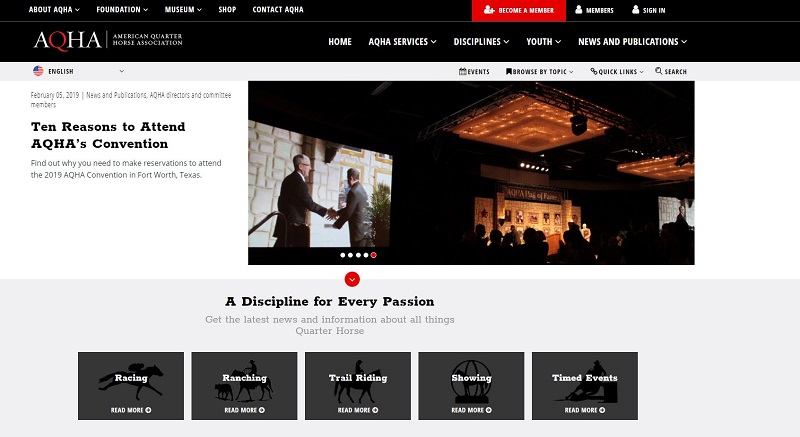Expand the Browse by Topic dropdown

540,71
